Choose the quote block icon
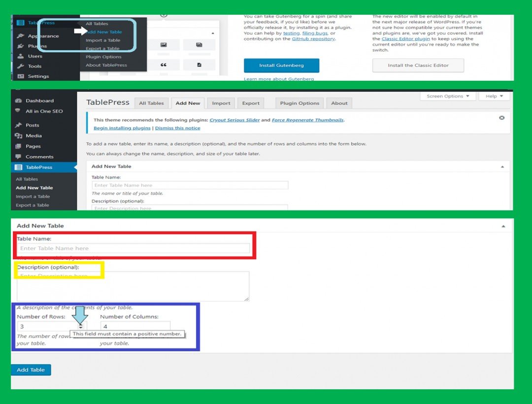The width and height of the screenshot is (532, 404). click(164, 65)
